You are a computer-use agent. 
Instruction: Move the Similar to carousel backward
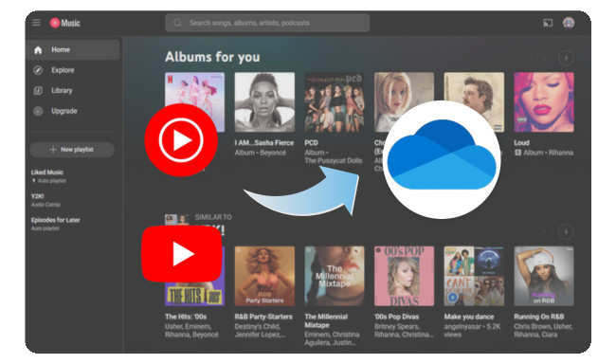(544, 232)
